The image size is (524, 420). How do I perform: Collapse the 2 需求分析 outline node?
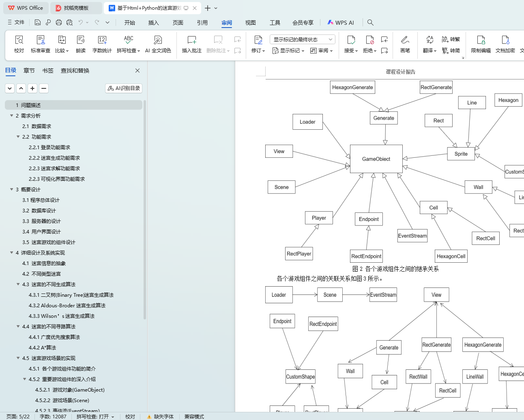pos(11,116)
